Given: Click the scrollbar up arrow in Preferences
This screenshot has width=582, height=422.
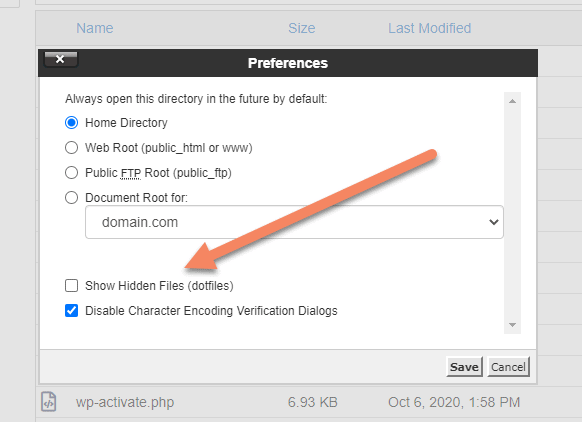Looking at the screenshot, I should point(513,101).
